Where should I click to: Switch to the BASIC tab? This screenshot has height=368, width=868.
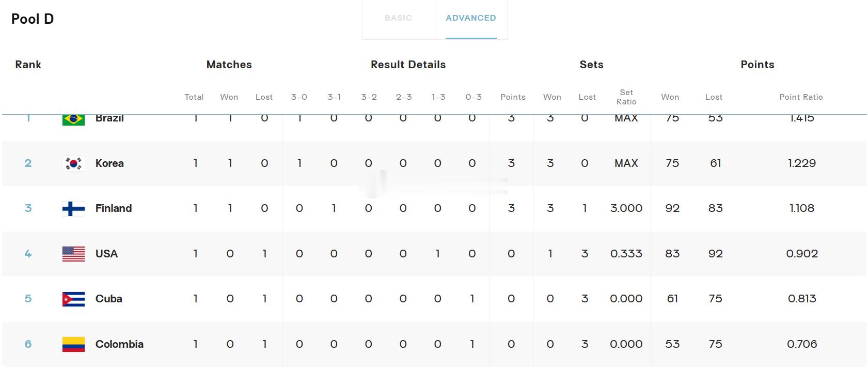point(398,18)
